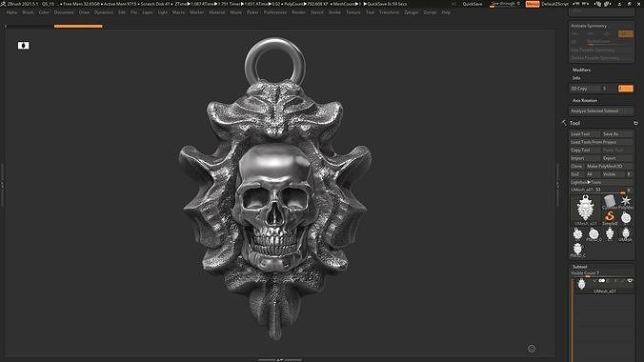This screenshot has height=362, width=644.
Task: Click the Load Tool button
Action: pos(585,134)
